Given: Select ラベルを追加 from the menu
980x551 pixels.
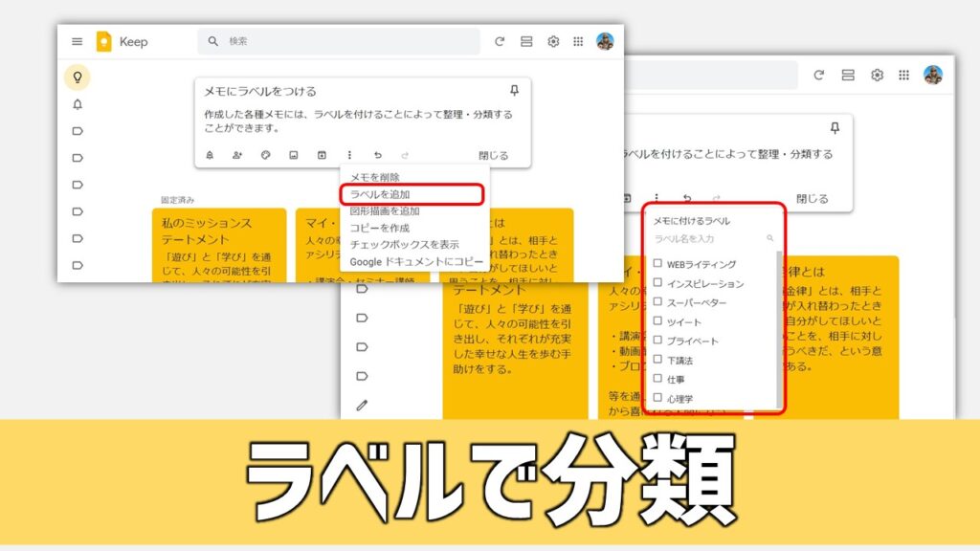Looking at the screenshot, I should tap(380, 194).
